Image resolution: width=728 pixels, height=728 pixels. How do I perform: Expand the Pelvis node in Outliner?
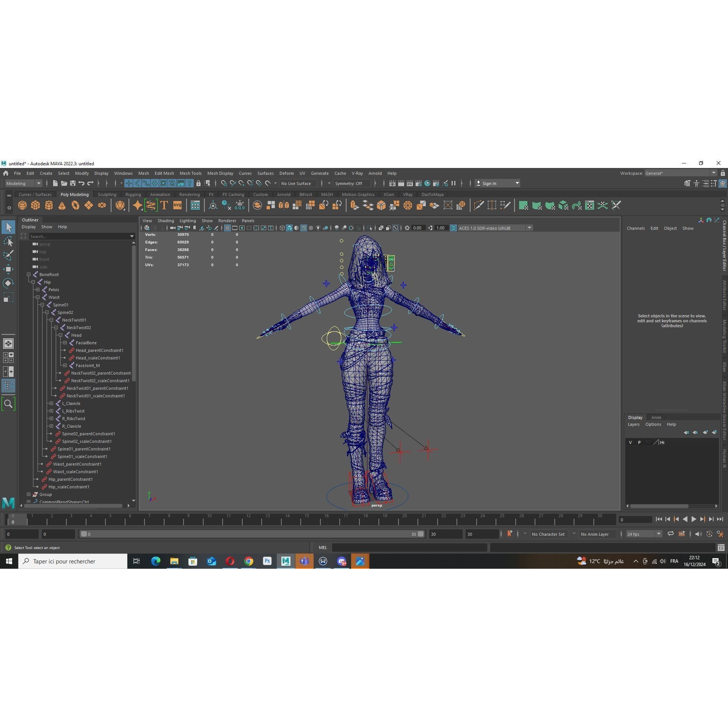38,290
